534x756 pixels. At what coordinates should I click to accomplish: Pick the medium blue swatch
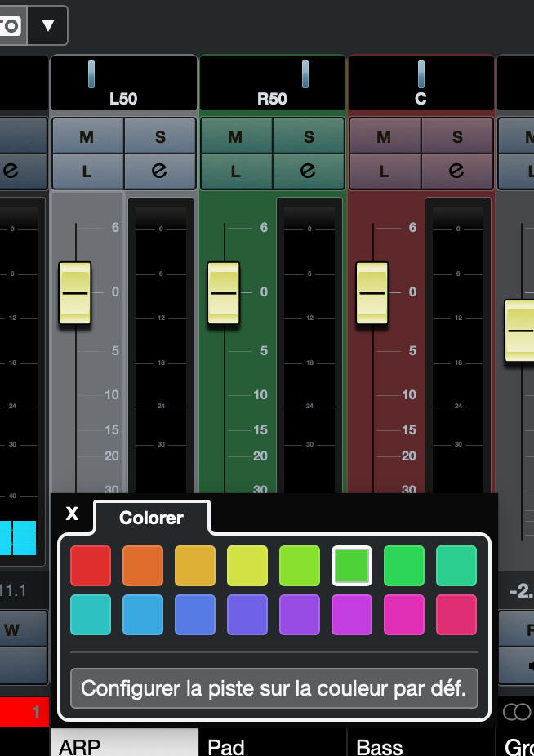[195, 615]
